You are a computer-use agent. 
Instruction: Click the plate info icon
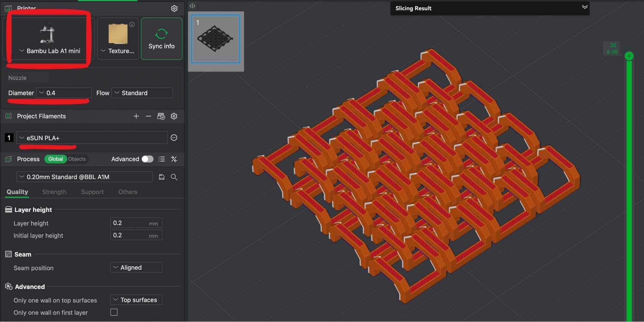click(x=132, y=24)
